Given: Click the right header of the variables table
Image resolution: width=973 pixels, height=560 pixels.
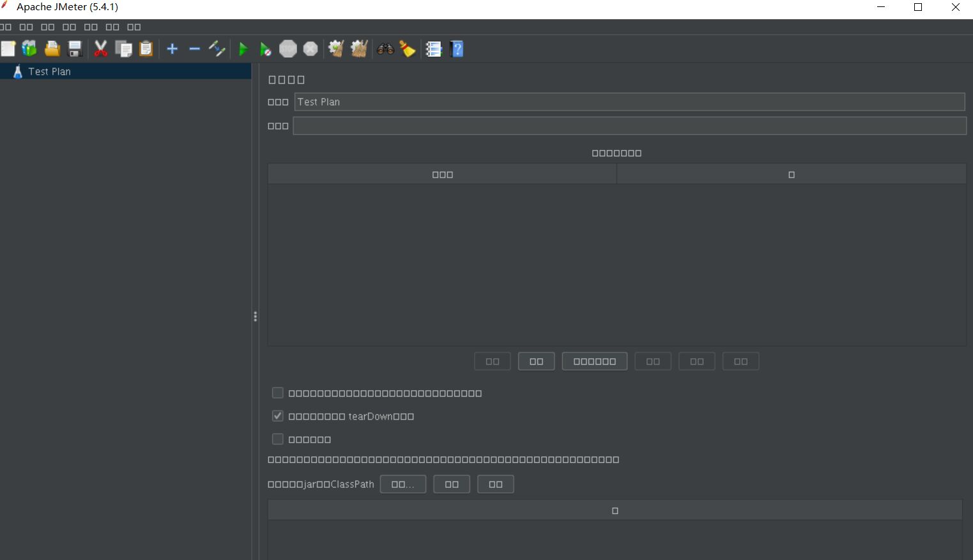Looking at the screenshot, I should (792, 174).
